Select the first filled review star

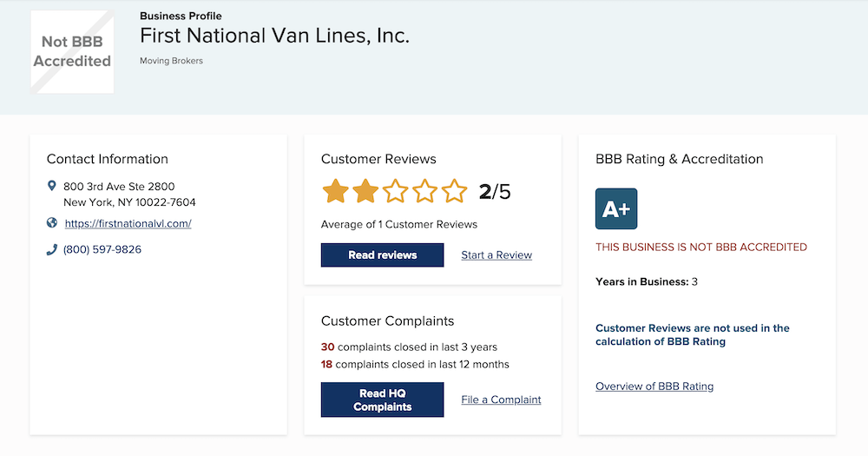(335, 191)
